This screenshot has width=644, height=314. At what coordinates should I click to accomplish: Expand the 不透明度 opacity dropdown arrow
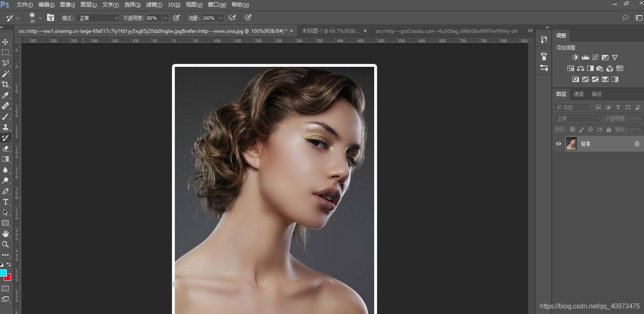(x=165, y=18)
